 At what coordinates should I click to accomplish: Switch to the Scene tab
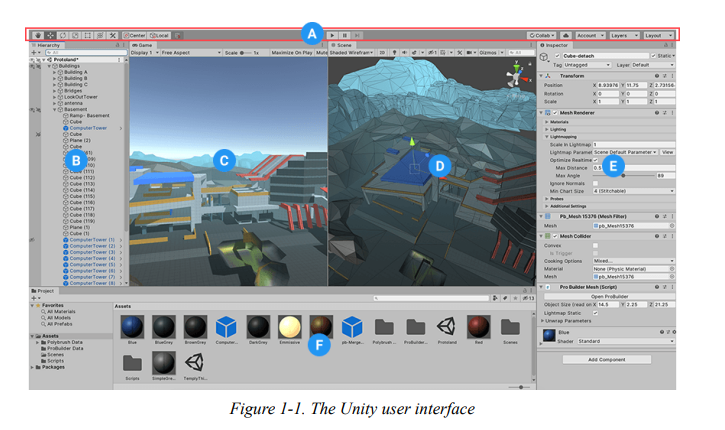click(x=342, y=45)
